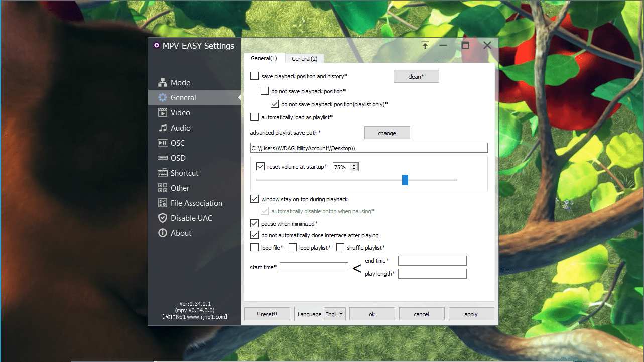
Task: Open Shortcut settings via keyboard icon
Action: 162,173
